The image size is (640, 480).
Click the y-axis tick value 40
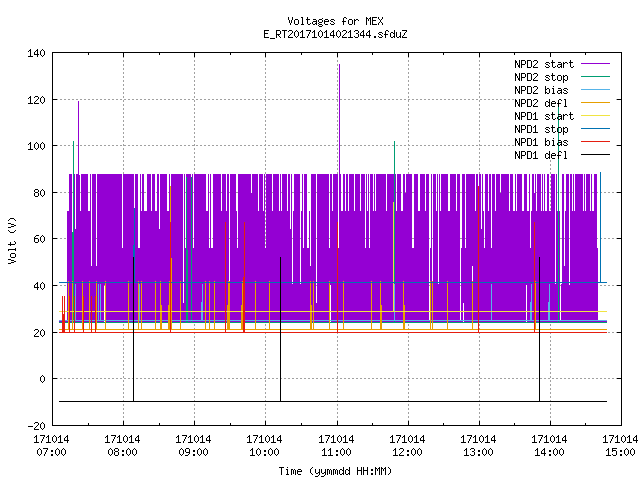(x=40, y=286)
